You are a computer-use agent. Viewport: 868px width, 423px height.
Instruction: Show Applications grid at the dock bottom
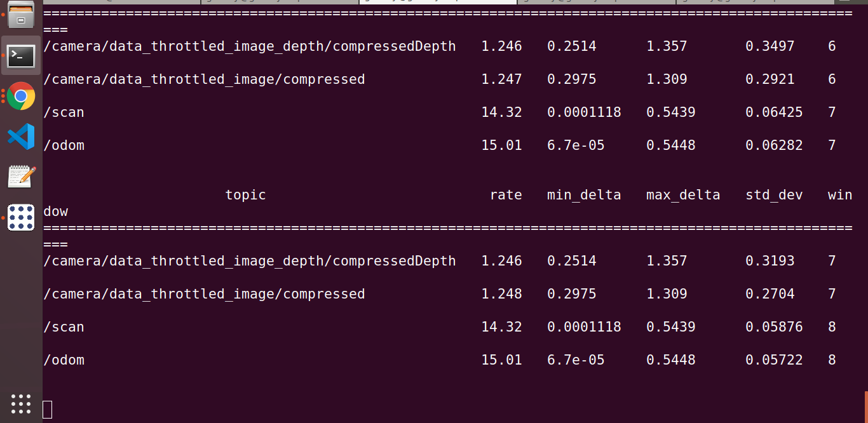coord(21,403)
